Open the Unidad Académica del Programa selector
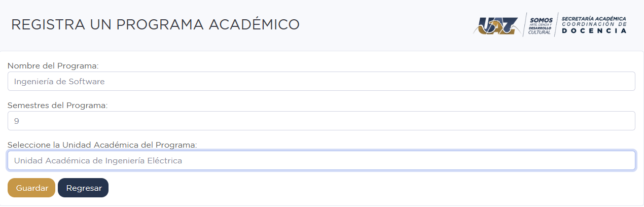 (321, 160)
